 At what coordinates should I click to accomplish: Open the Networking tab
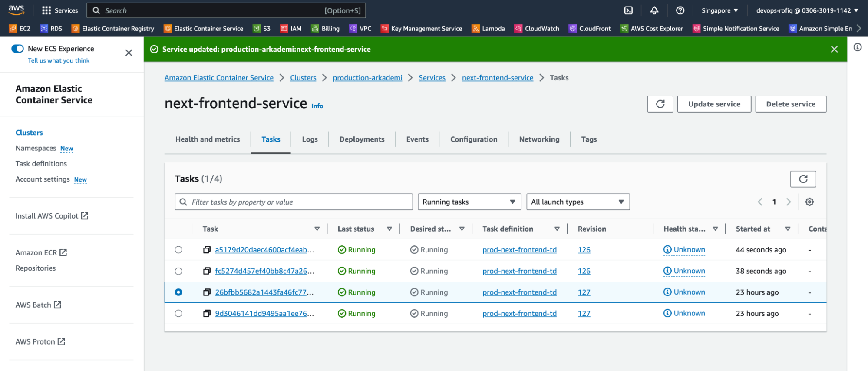click(539, 139)
